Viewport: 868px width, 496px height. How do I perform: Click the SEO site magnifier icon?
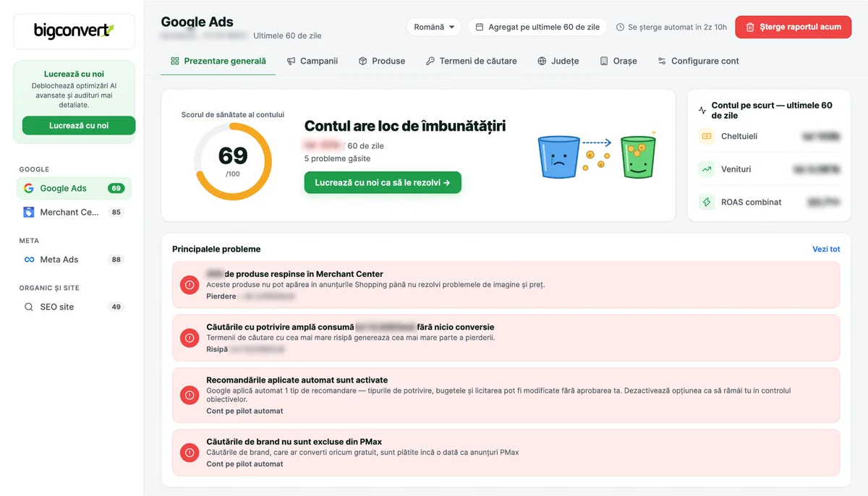click(x=29, y=307)
